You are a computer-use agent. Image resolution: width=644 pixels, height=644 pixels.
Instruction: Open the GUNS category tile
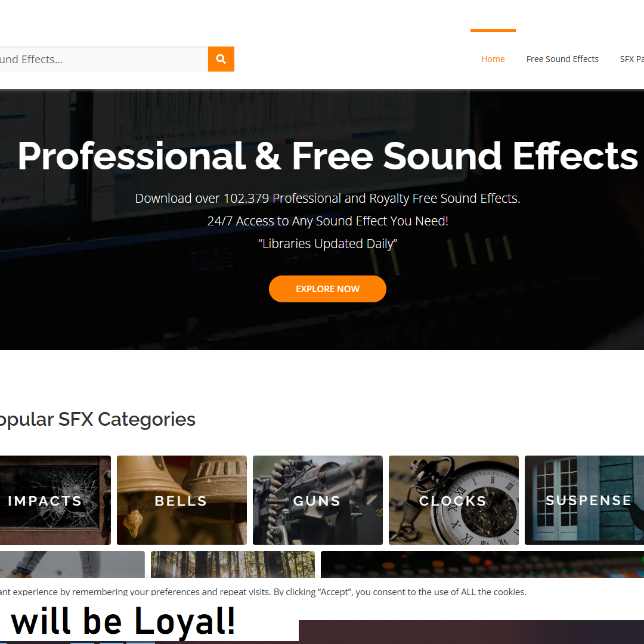click(317, 500)
